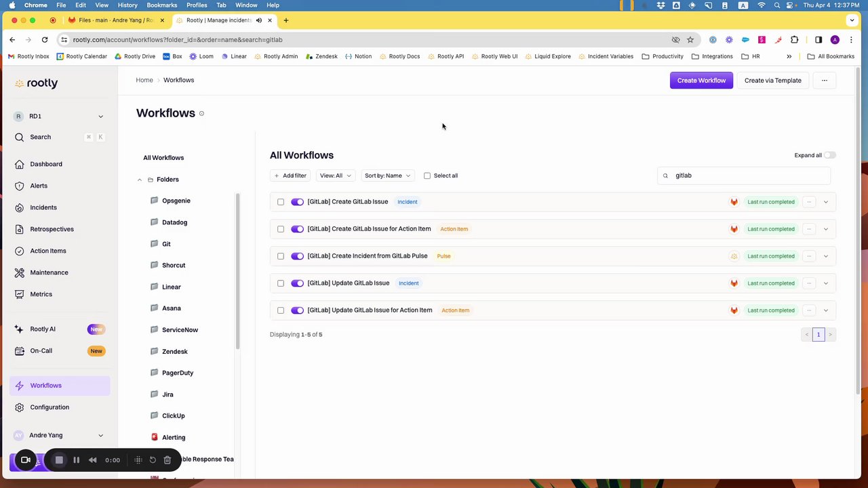Open the Rootly Docs bookmark
The width and height of the screenshot is (868, 488).
399,56
